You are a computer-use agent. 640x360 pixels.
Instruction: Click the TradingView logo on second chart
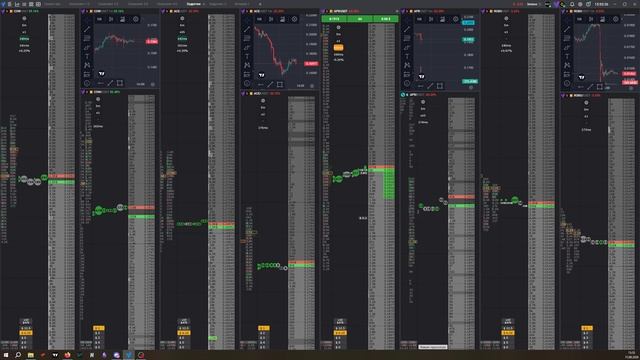[x=262, y=75]
